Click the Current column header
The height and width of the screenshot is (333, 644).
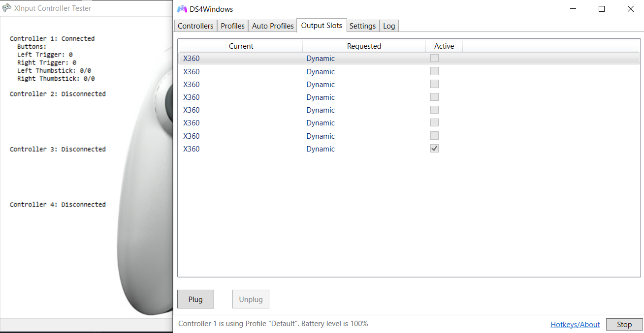tap(241, 46)
